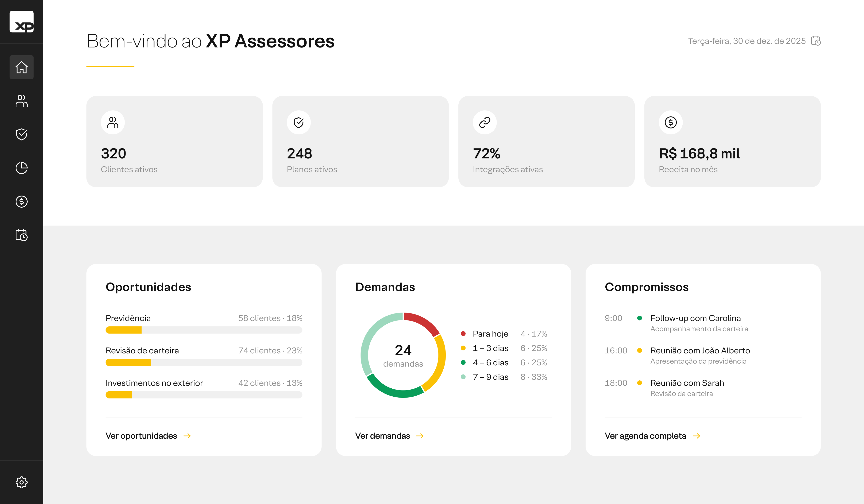Open the Follow-up com Carolina appointment
Screen dimensions: 864x504
pos(703,323)
